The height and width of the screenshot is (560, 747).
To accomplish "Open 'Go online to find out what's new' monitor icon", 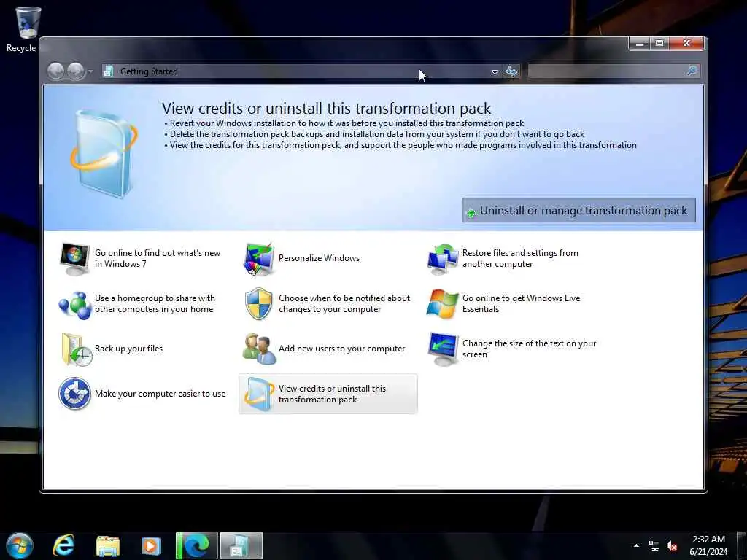I will (75, 259).
